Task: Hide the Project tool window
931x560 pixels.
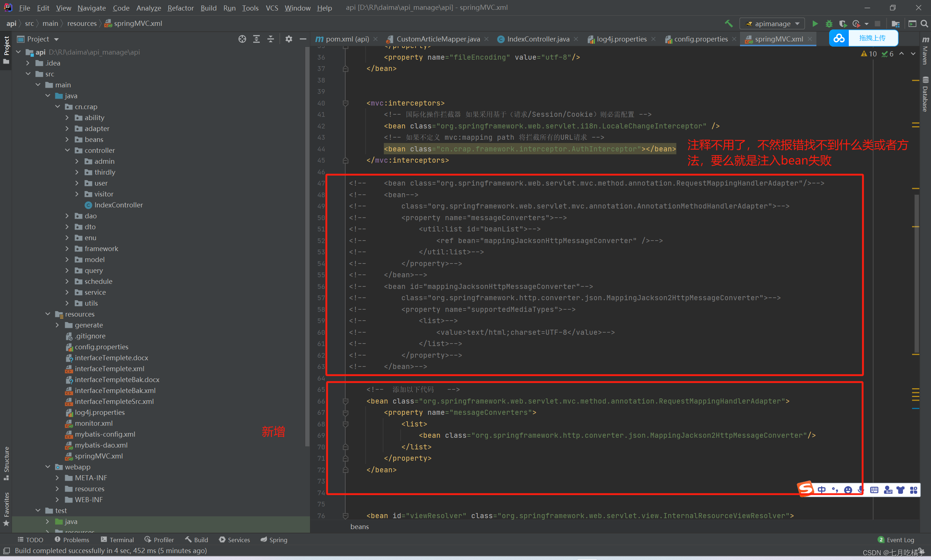Action: coord(303,39)
